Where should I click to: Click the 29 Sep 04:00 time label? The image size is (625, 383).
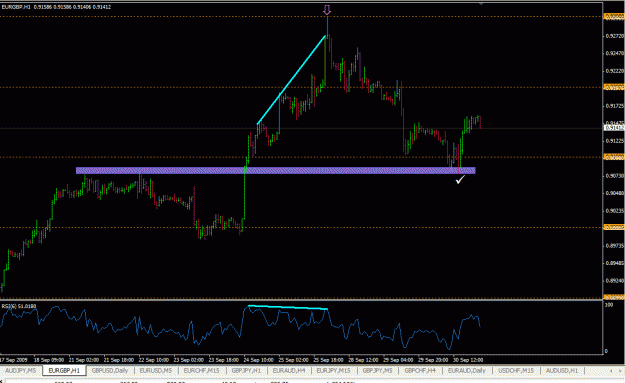398,360
